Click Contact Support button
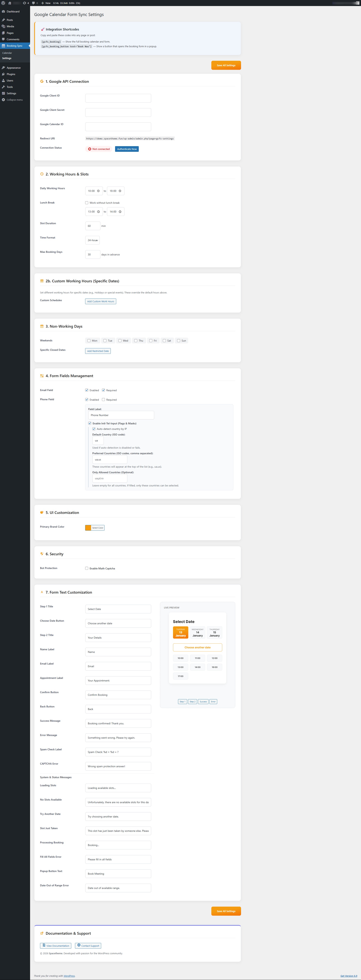Image resolution: width=361 pixels, height=980 pixels. pos(88,945)
